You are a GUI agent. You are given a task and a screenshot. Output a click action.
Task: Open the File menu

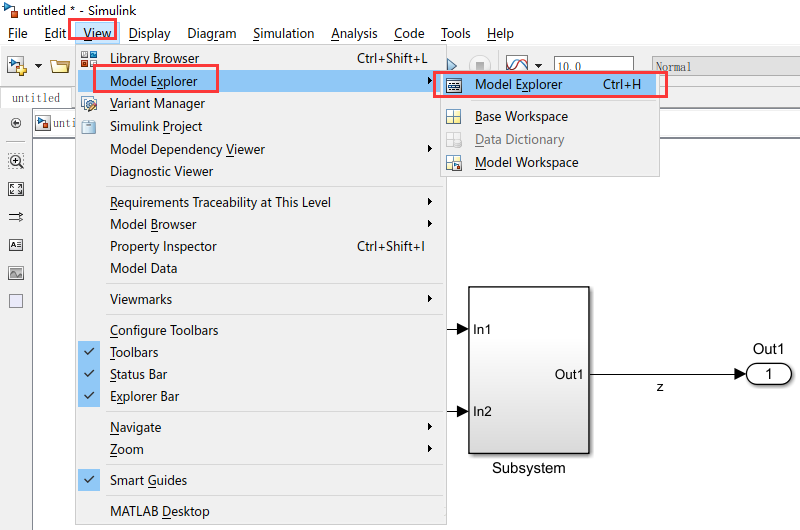pyautogui.click(x=18, y=34)
